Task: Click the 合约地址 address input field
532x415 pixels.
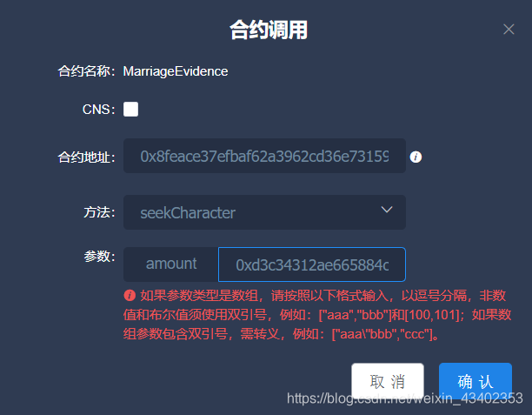Action: tap(264, 156)
